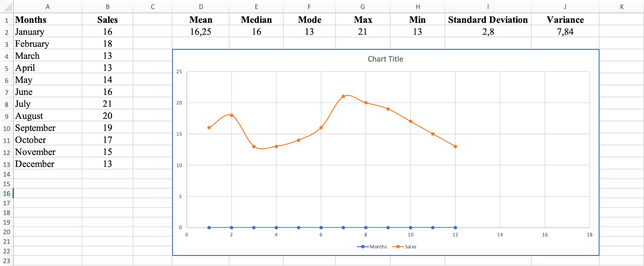Select the July sales value of 21
Image resolution: width=644 pixels, height=266 pixels.
107,104
